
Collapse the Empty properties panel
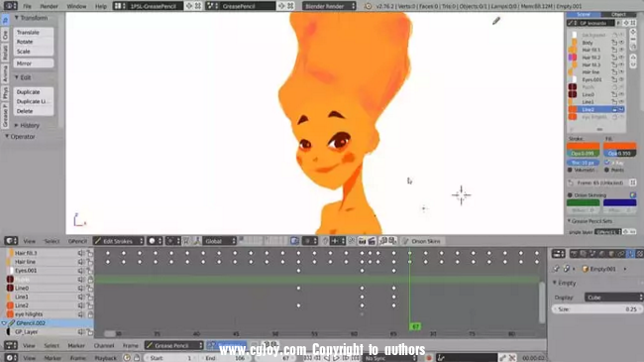click(555, 283)
